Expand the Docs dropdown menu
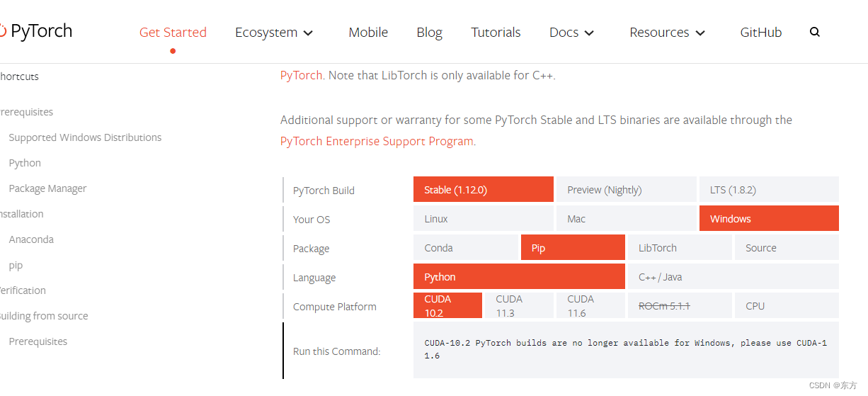This screenshot has height=396, width=868. (571, 33)
